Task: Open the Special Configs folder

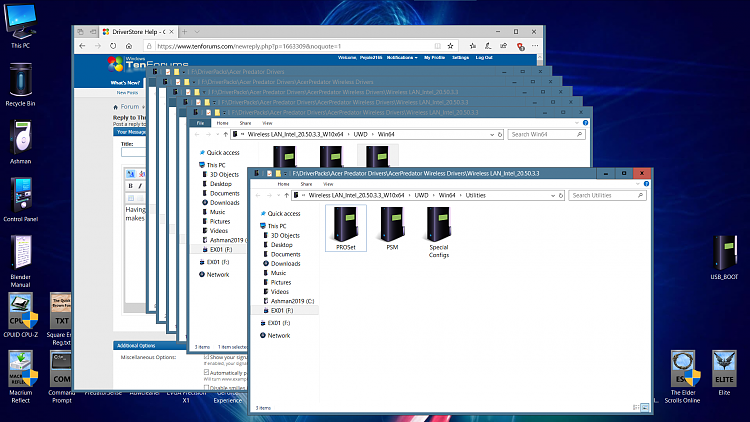Action: tap(439, 232)
